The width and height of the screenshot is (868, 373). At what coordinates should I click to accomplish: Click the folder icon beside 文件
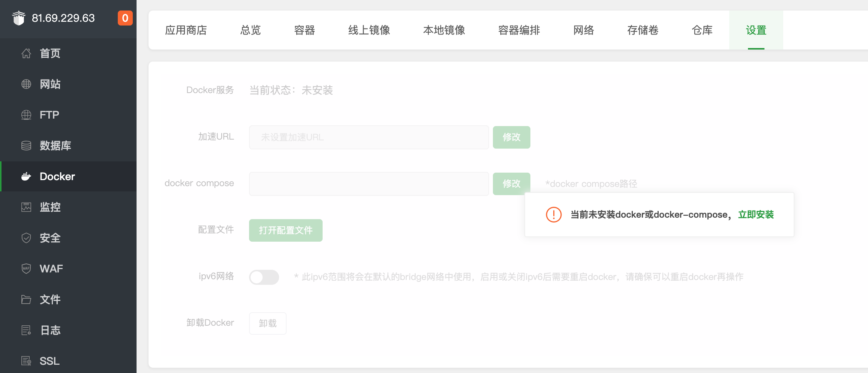pos(26,299)
